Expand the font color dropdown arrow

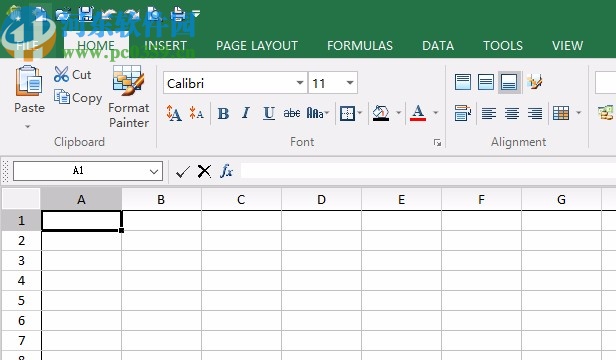436,113
